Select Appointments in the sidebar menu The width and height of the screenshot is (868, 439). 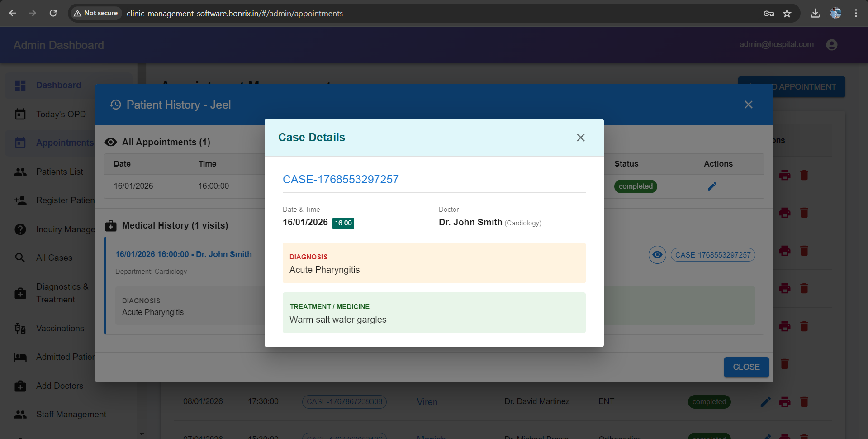[65, 143]
